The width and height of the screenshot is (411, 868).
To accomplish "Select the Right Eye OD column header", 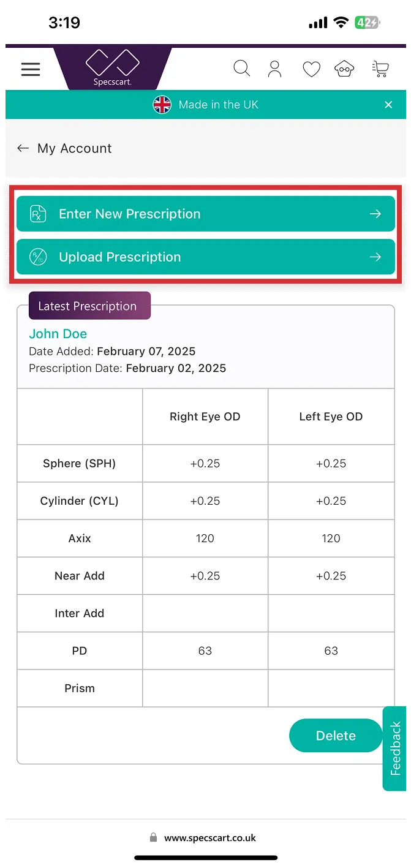I will (x=205, y=416).
